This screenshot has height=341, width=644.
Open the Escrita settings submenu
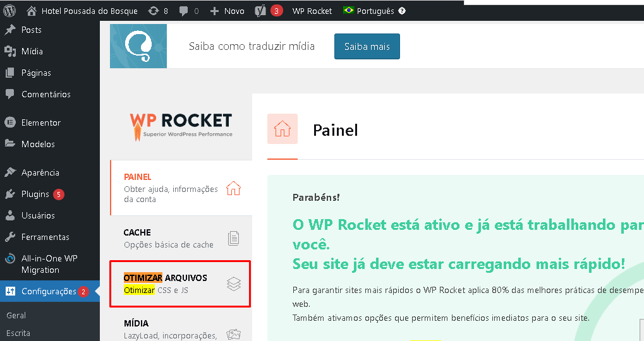[18, 333]
